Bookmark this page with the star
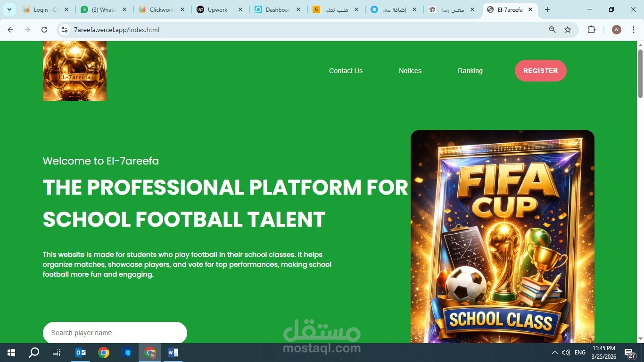Screen dimensions: 644x362 tap(568, 30)
